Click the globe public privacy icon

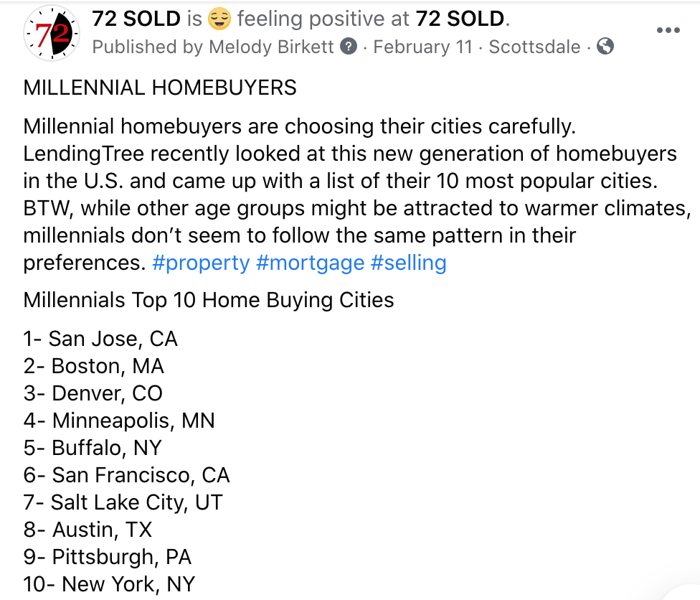click(605, 47)
